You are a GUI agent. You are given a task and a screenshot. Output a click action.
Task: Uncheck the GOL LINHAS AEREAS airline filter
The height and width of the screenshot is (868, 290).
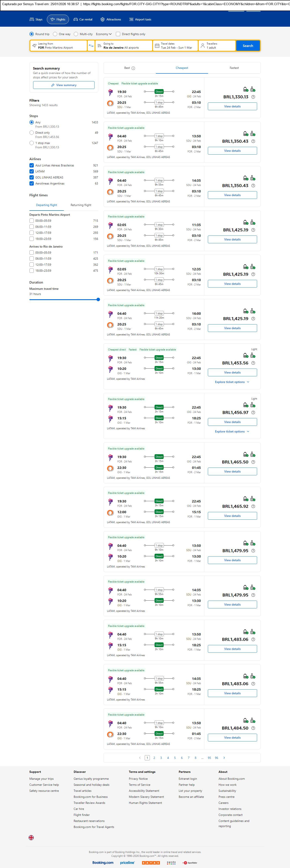click(x=32, y=178)
